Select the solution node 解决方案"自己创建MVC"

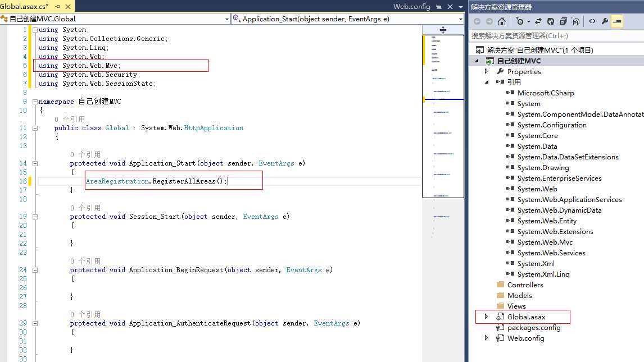point(539,50)
